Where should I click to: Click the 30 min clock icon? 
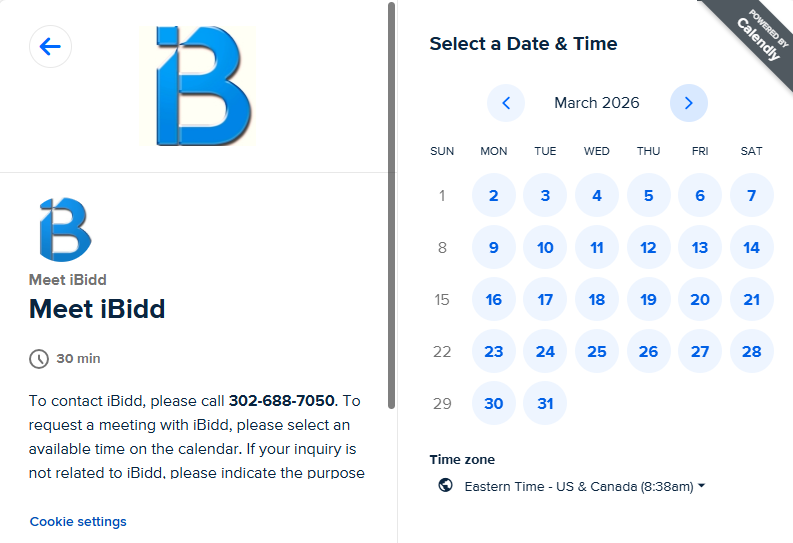click(39, 359)
